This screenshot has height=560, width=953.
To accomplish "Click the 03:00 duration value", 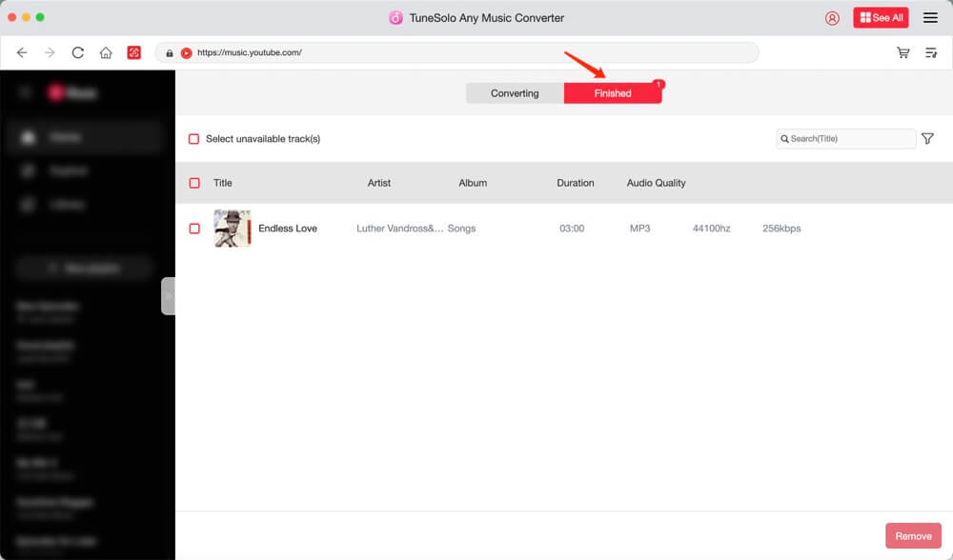I will tap(571, 229).
